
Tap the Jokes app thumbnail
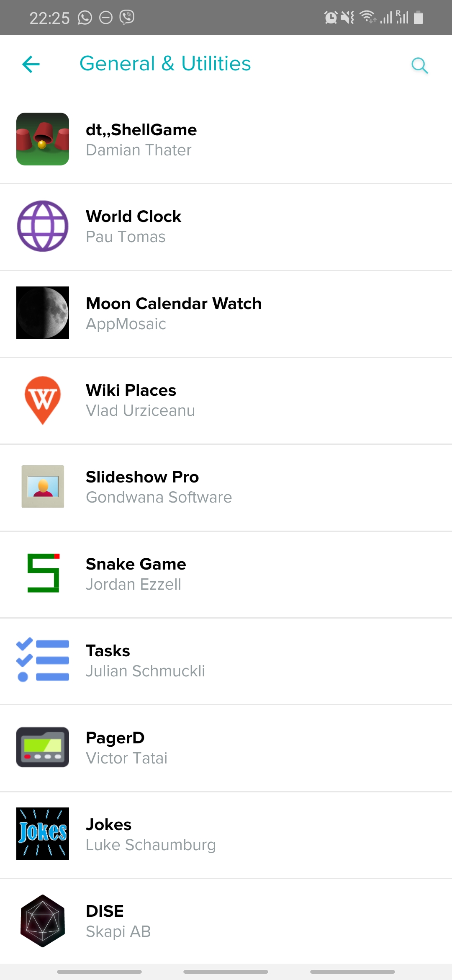pyautogui.click(x=43, y=834)
